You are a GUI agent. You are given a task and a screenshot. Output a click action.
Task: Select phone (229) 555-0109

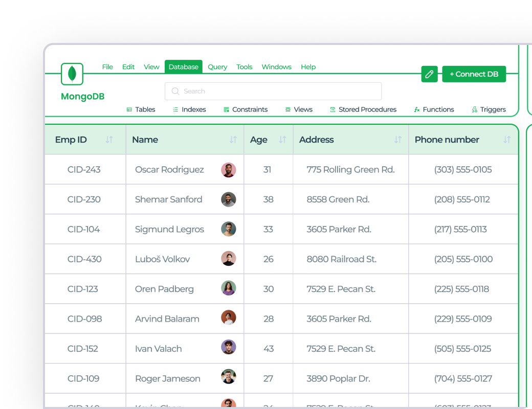coord(463,319)
